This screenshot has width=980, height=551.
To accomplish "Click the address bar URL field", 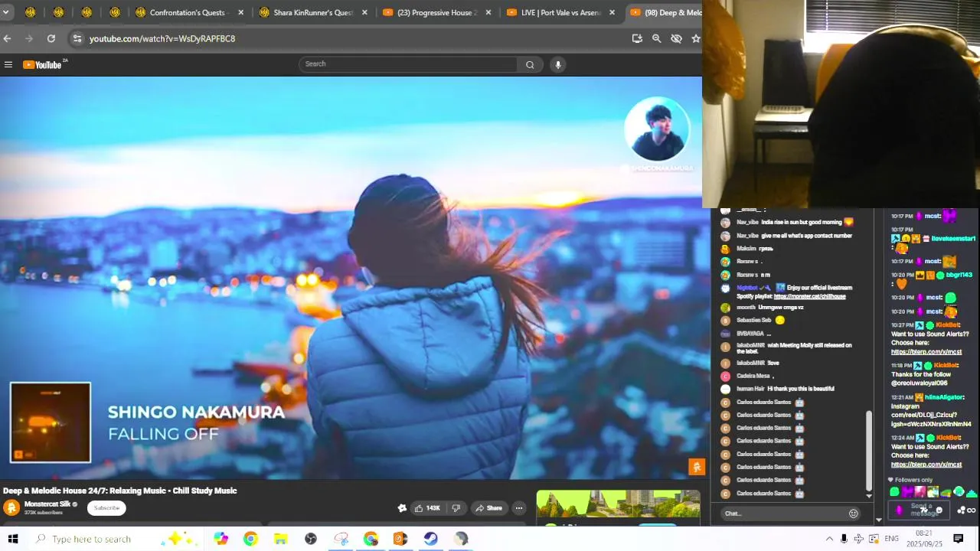I will (x=352, y=38).
